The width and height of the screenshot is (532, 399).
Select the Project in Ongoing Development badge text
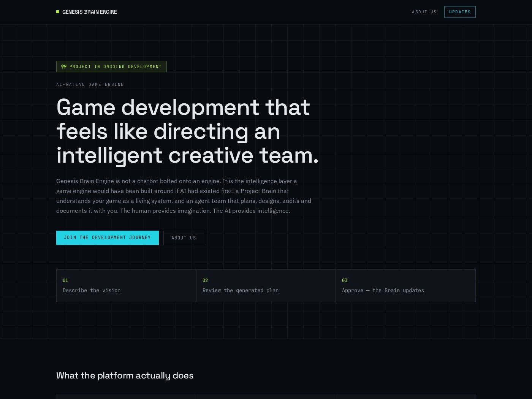click(116, 66)
